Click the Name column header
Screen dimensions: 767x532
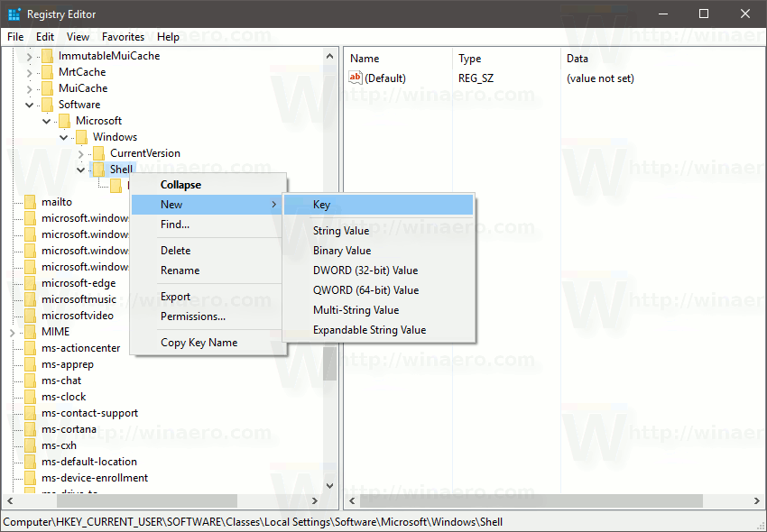(x=365, y=58)
